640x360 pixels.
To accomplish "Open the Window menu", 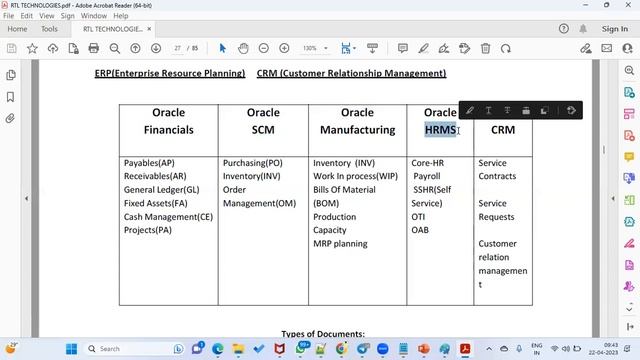I will click(x=93, y=16).
